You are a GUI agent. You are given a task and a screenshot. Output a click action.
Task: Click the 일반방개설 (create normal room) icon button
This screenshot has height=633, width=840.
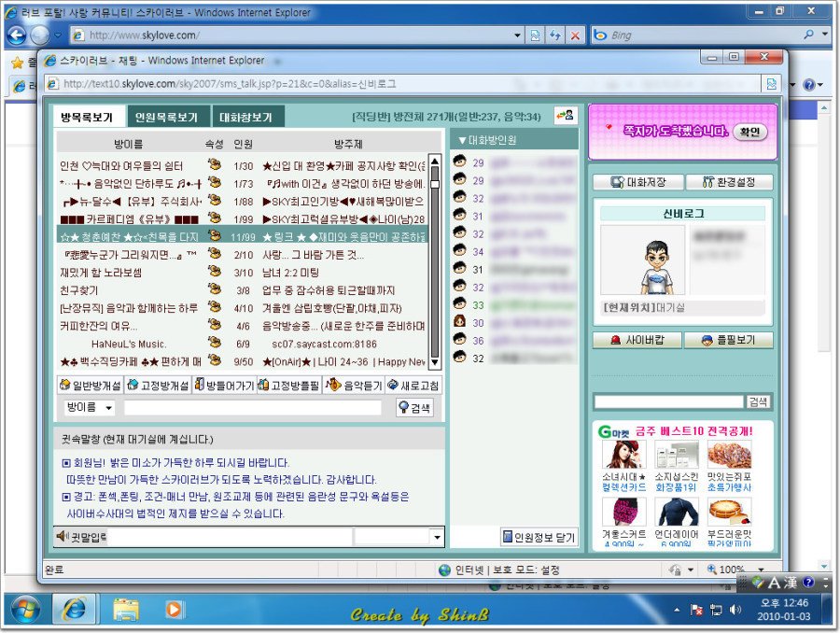click(91, 385)
